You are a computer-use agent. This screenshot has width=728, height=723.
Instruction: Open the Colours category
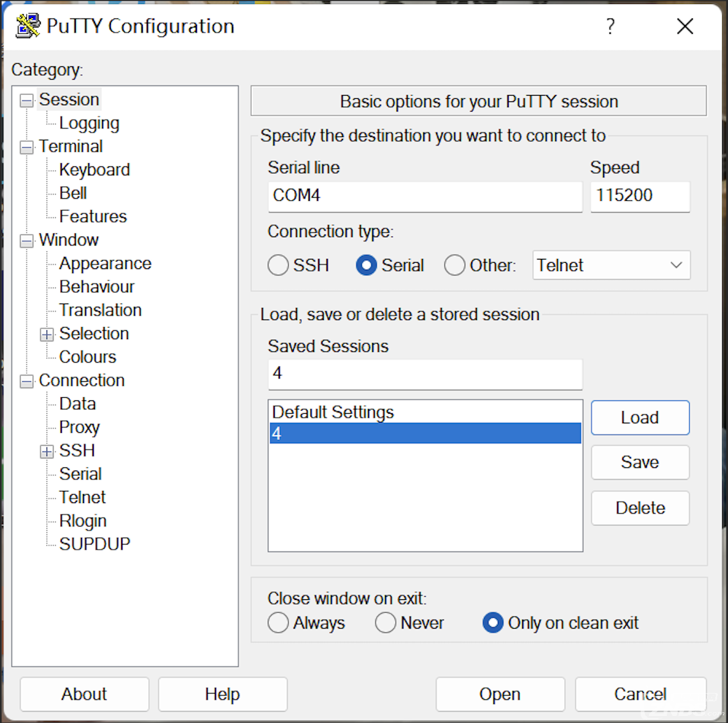88,356
